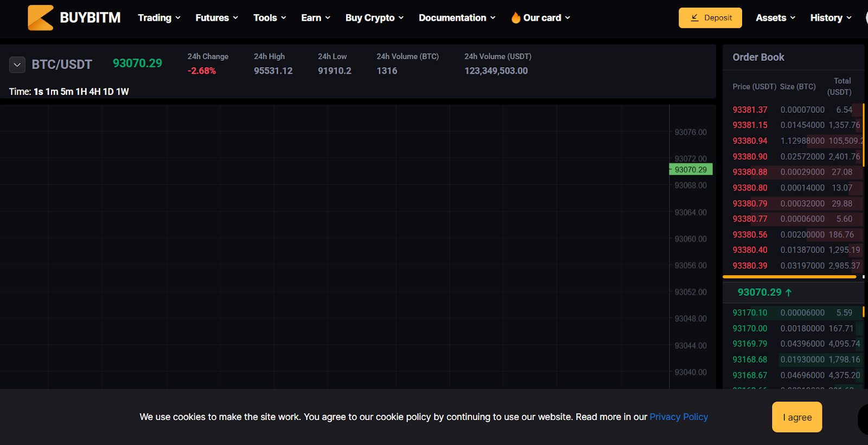
Task: Click the green up arrow beside 93070.29
Action: (788, 293)
